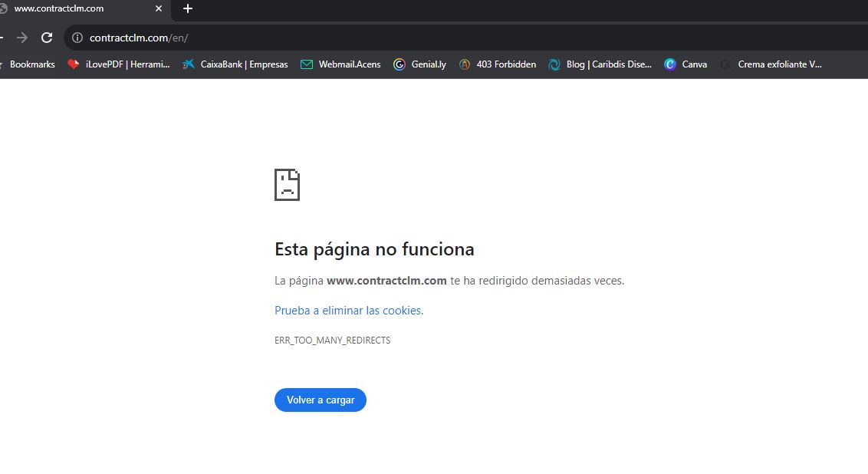Viewport: 868px width, 474px height.
Task: Open the Blog | Caribdis Dise... bookmark
Action: click(600, 64)
